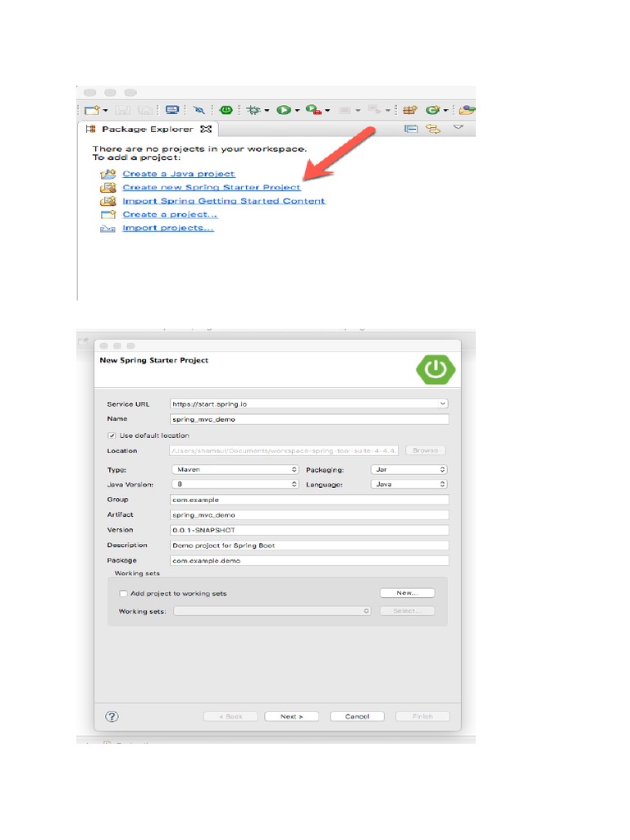Screen dimensions: 630x840
Task: Click the Next > button
Action: pos(291,717)
